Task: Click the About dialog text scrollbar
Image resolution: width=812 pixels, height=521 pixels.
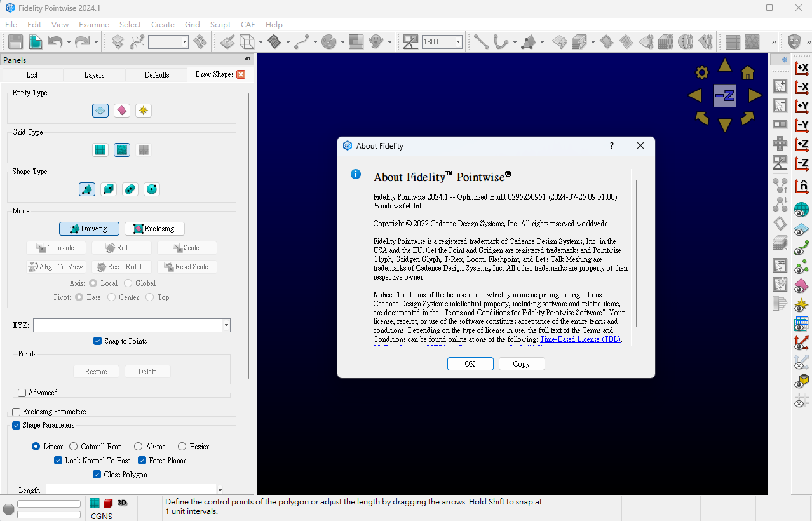Action: (x=636, y=253)
